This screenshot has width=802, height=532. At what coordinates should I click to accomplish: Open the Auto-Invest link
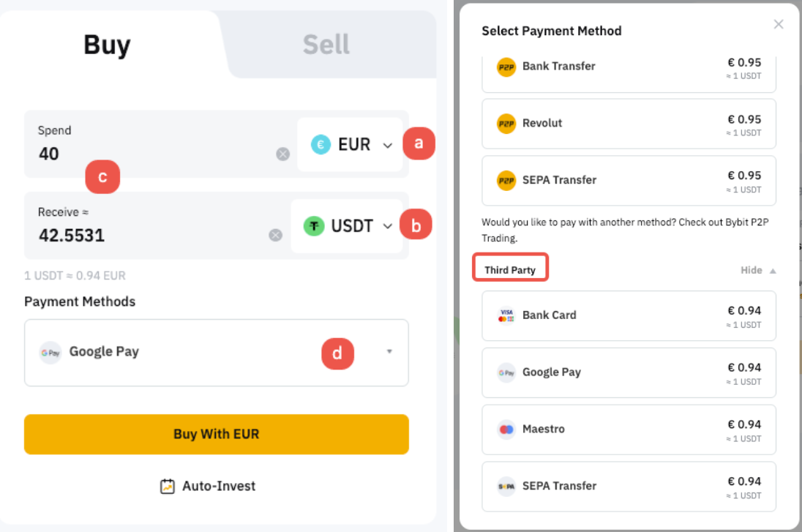coord(218,486)
